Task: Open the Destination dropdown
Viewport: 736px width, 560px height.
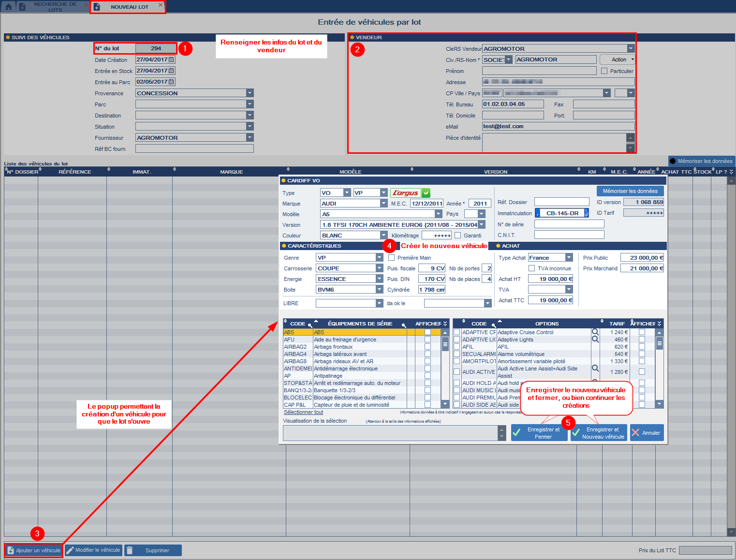Action: point(250,115)
